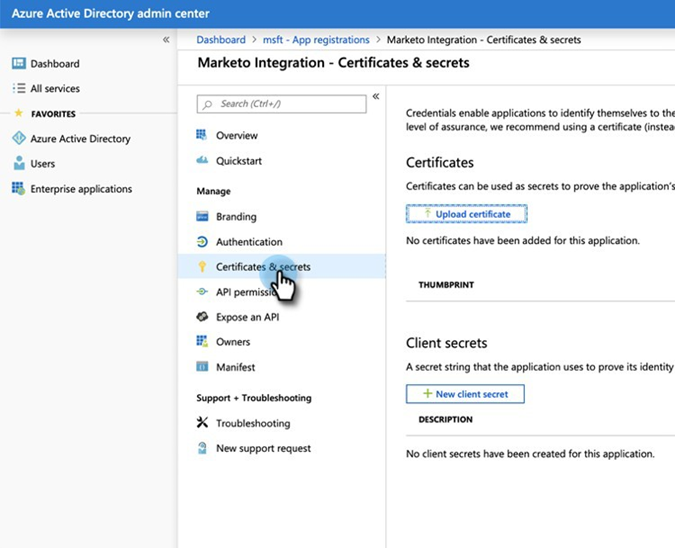
Task: Select Owners in the Manage menu
Action: pos(233,342)
